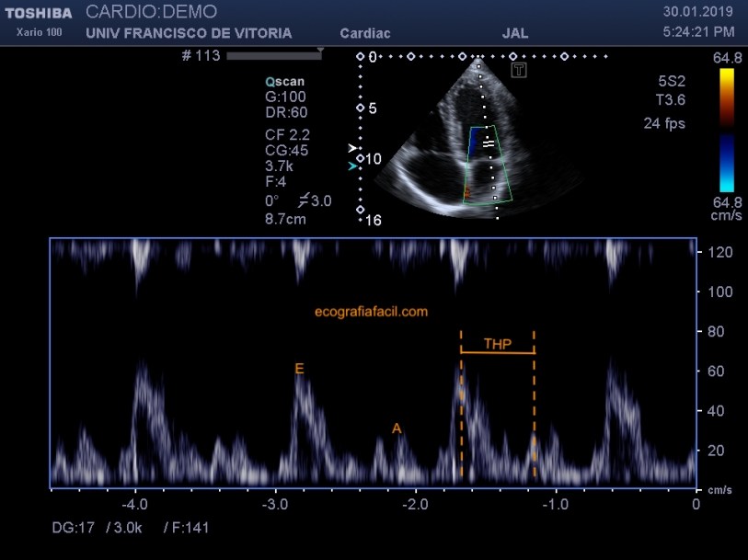Click the T orientation marker icon

pos(519,70)
